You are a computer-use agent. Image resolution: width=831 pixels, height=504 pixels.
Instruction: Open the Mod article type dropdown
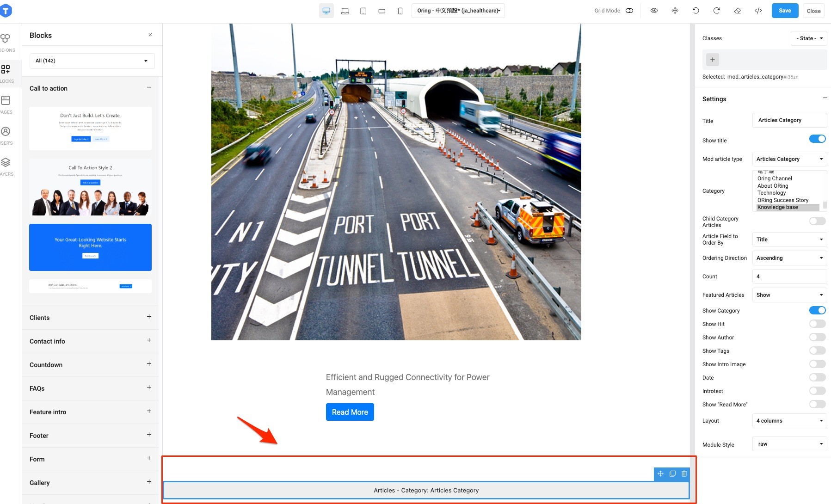point(789,159)
